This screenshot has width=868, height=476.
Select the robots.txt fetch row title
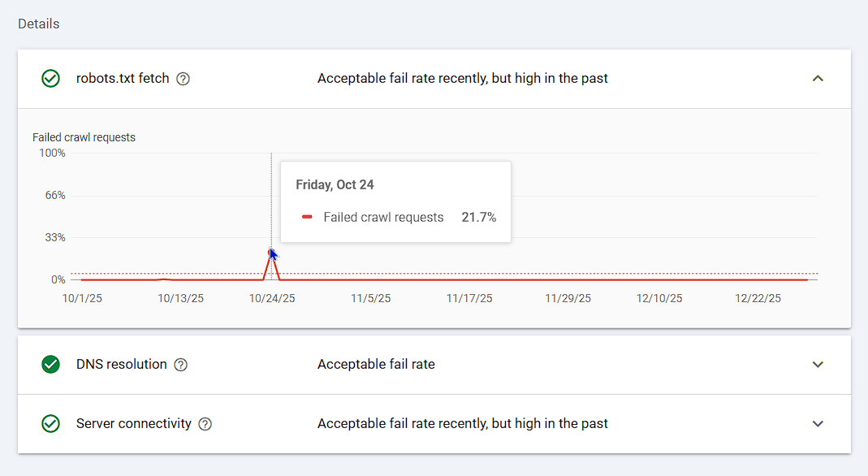(123, 79)
